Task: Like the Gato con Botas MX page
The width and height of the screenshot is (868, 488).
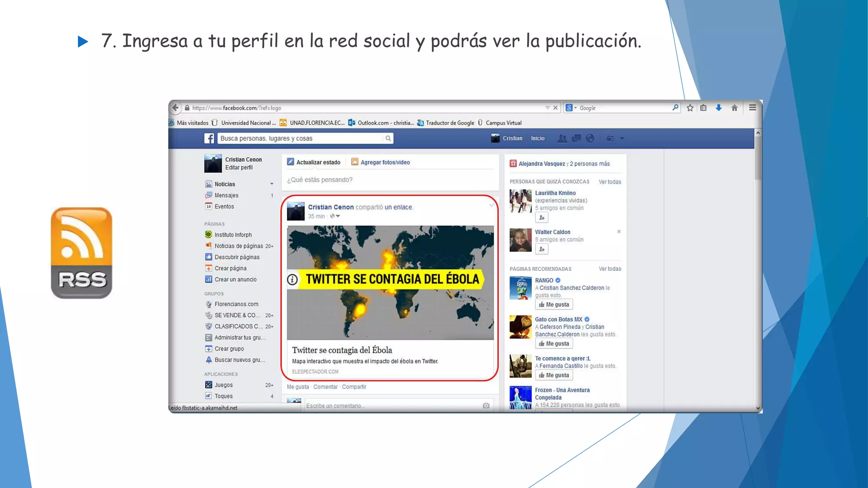Action: [x=554, y=344]
